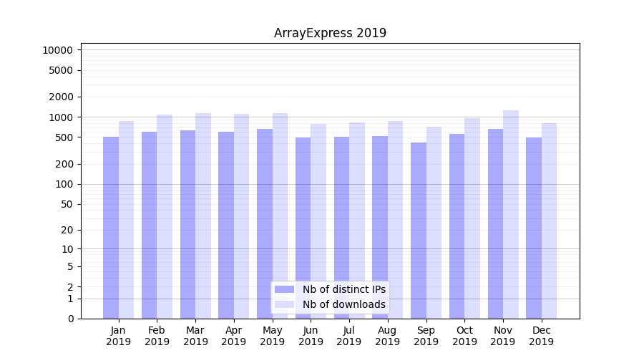Click the Jul 2019 distinct IPs bar
Image resolution: width=644 pixels, height=358 pixels.
[341, 228]
